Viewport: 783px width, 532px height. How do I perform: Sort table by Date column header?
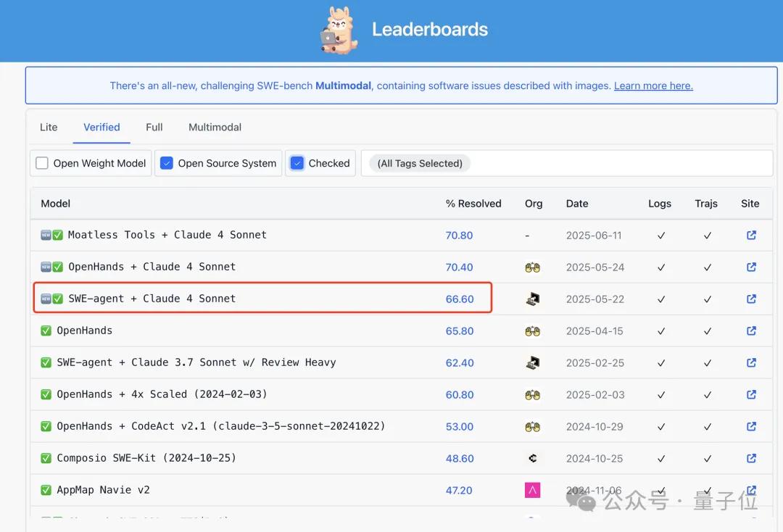click(x=577, y=204)
